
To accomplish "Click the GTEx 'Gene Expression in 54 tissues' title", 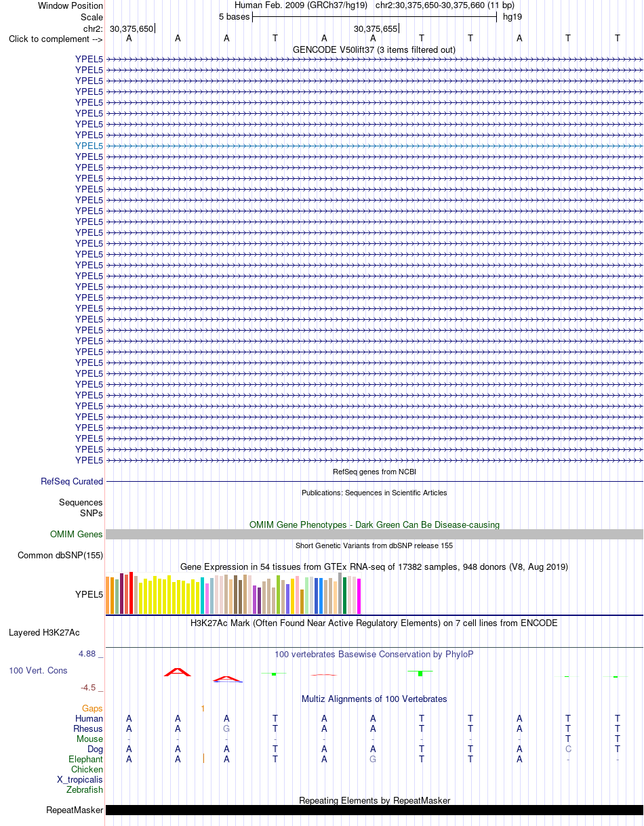I will click(374, 566).
